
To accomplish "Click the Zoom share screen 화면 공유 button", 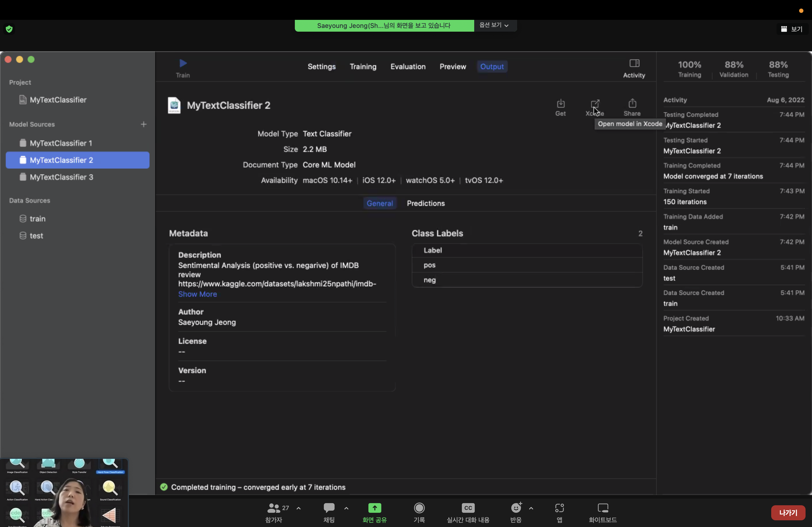I will pos(375,513).
